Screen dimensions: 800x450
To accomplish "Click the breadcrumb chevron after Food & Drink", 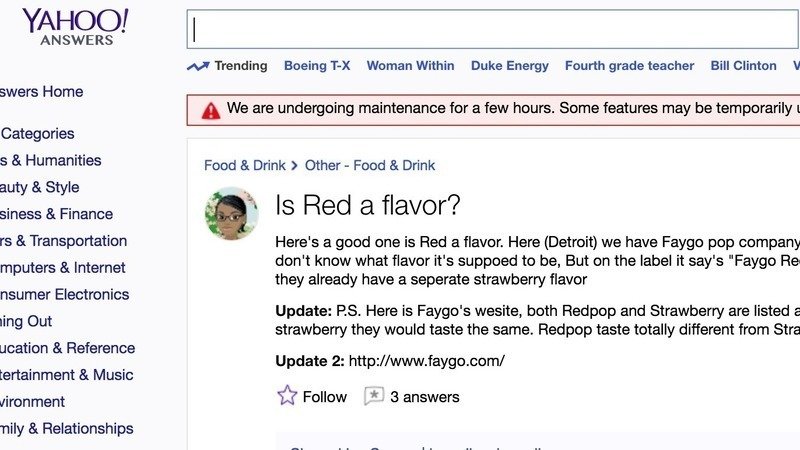I will pyautogui.click(x=294, y=166).
